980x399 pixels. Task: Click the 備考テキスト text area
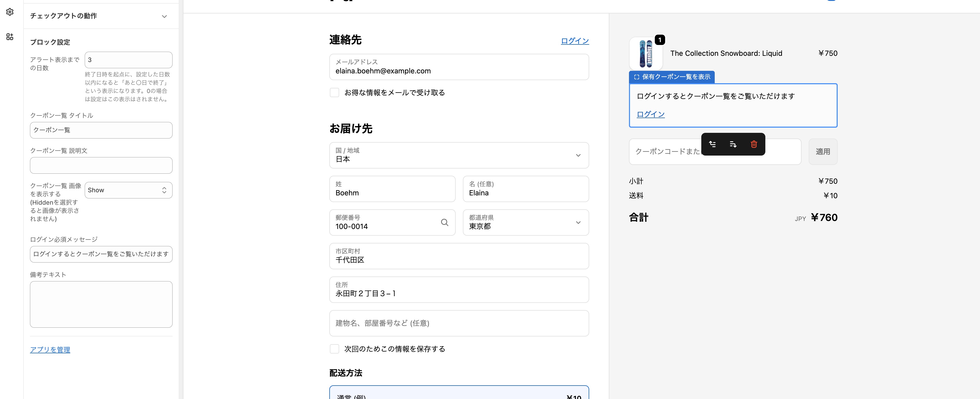[x=101, y=304]
